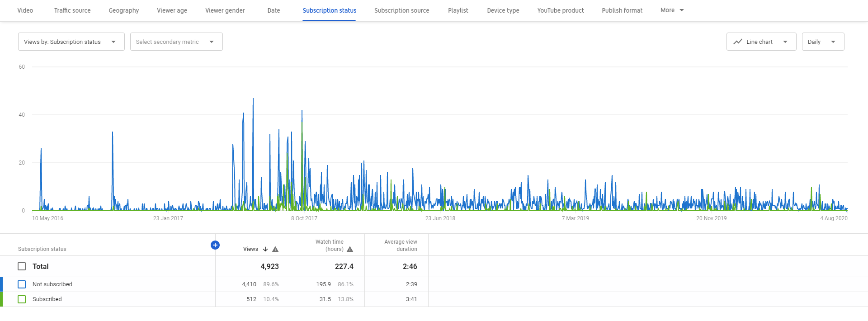Toggle the Not subscribed checkbox
868x321 pixels.
pyautogui.click(x=22, y=284)
